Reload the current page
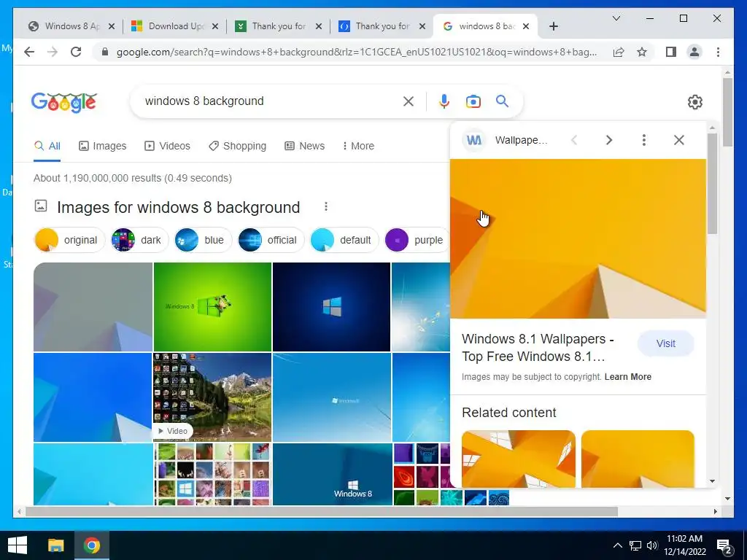 (x=76, y=52)
